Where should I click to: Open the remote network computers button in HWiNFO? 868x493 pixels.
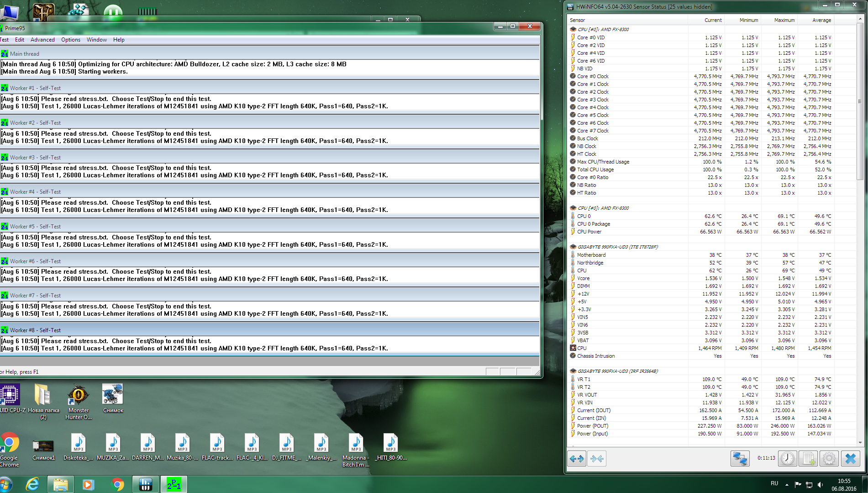(x=740, y=458)
